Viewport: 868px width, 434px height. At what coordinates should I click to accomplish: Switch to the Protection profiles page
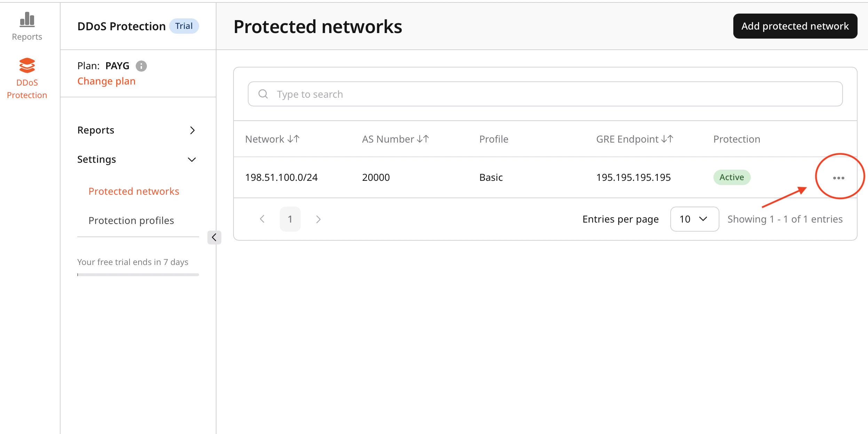[x=131, y=220]
